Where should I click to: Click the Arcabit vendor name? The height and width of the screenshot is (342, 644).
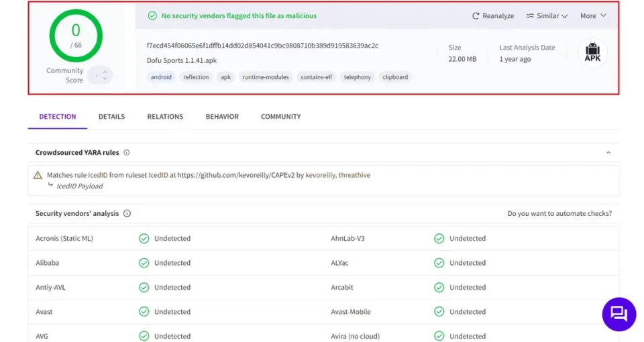[x=341, y=288]
